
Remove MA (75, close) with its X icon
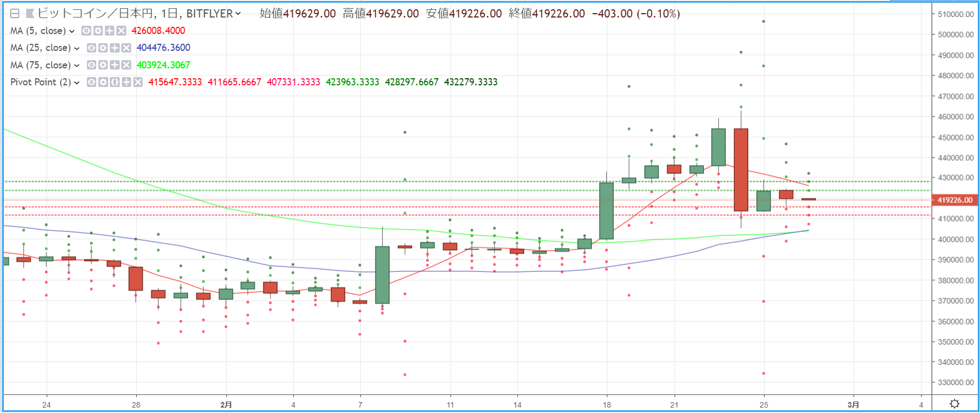pyautogui.click(x=126, y=65)
